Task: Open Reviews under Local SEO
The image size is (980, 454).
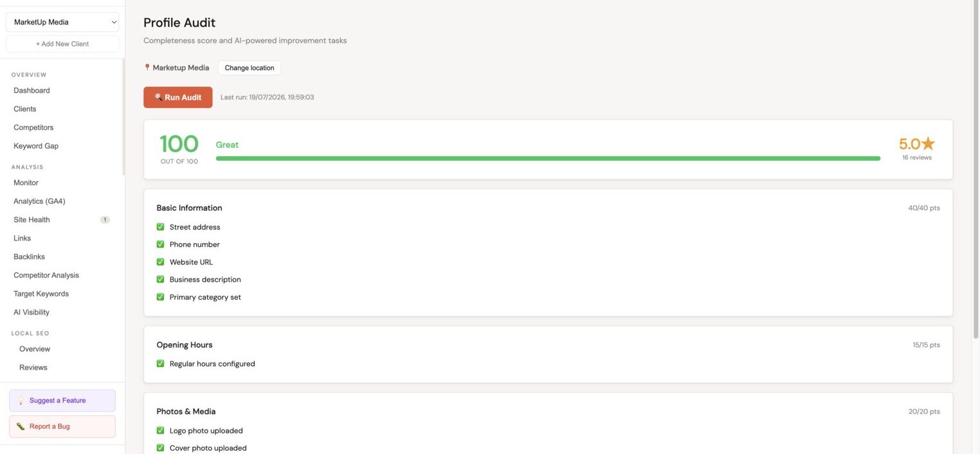Action: coord(33,368)
